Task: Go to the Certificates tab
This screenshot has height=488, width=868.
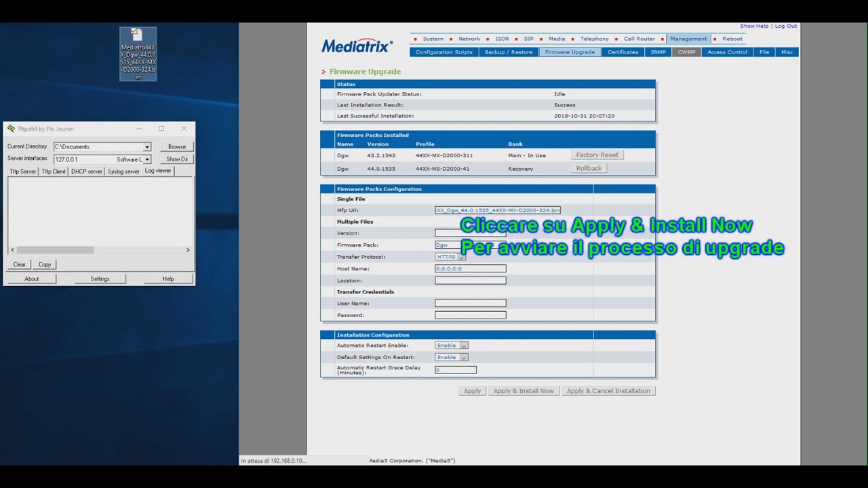Action: [x=623, y=52]
